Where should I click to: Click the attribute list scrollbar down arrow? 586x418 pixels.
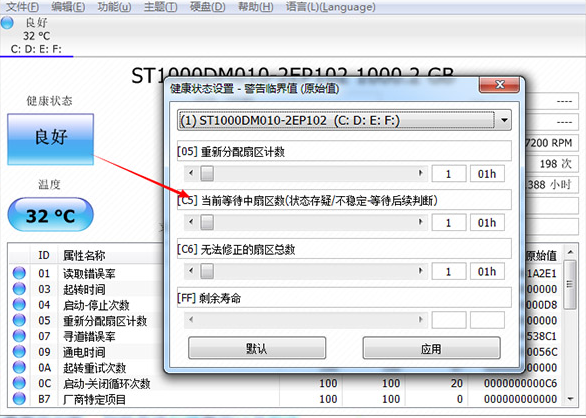point(570,399)
